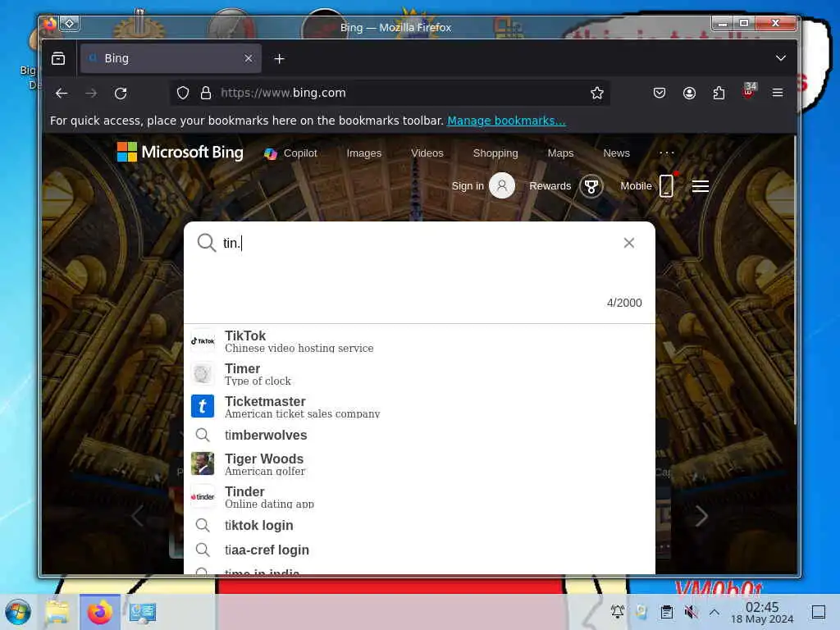Open a new tab with plus button

[279, 58]
